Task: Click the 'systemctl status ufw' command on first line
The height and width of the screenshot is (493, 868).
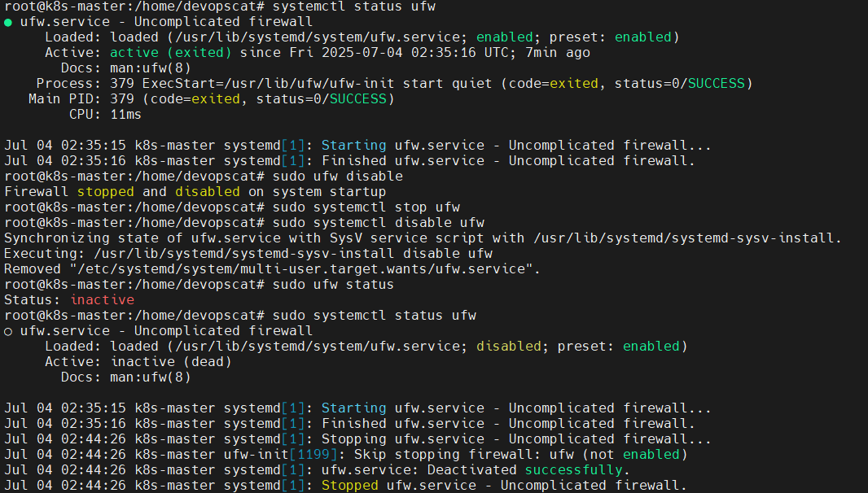Action: pos(353,7)
